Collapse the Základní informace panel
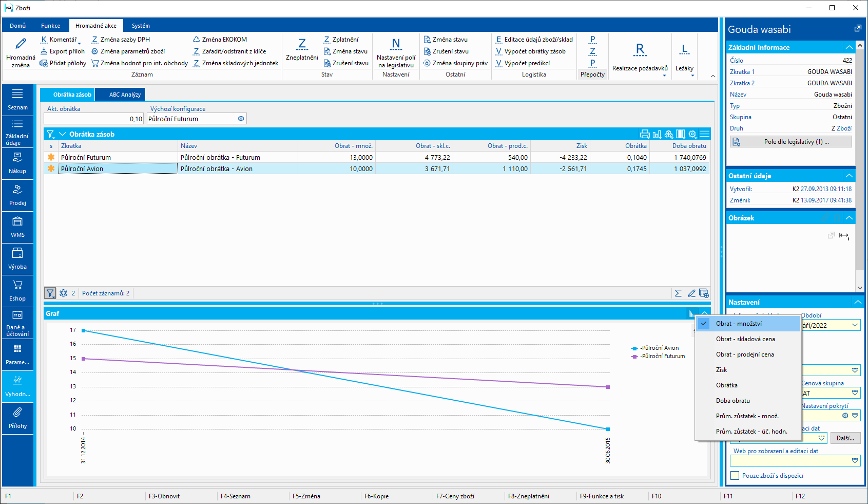The width and height of the screenshot is (868, 504). tap(849, 47)
